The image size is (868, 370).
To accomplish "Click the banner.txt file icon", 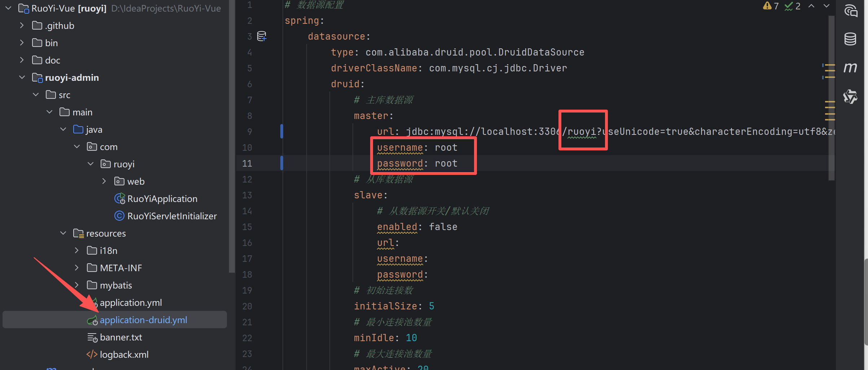I will tap(92, 337).
